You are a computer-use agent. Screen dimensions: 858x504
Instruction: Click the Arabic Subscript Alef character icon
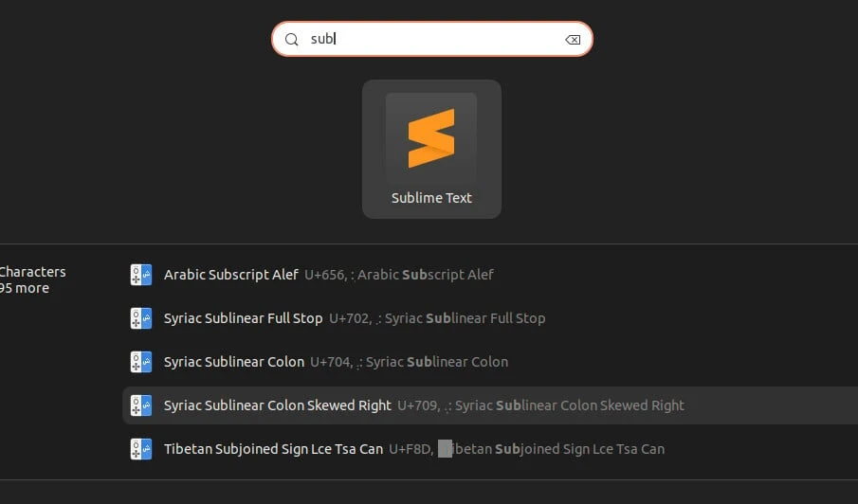point(141,275)
